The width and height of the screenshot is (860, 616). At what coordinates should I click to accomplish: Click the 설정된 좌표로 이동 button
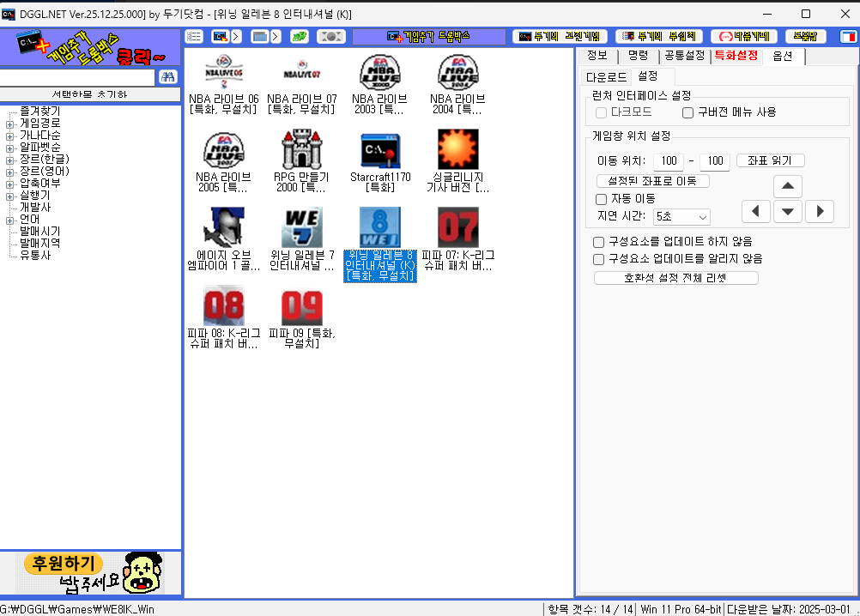click(x=652, y=181)
